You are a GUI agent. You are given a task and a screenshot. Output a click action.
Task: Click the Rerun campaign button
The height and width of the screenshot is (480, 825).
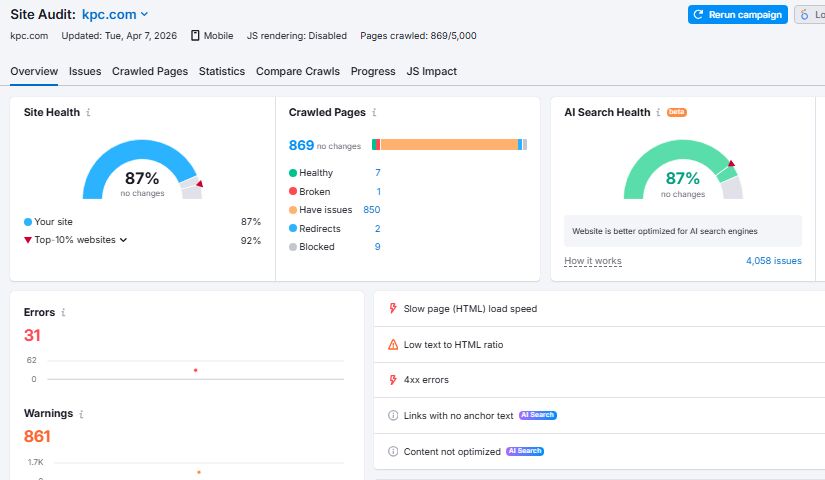[x=737, y=15]
